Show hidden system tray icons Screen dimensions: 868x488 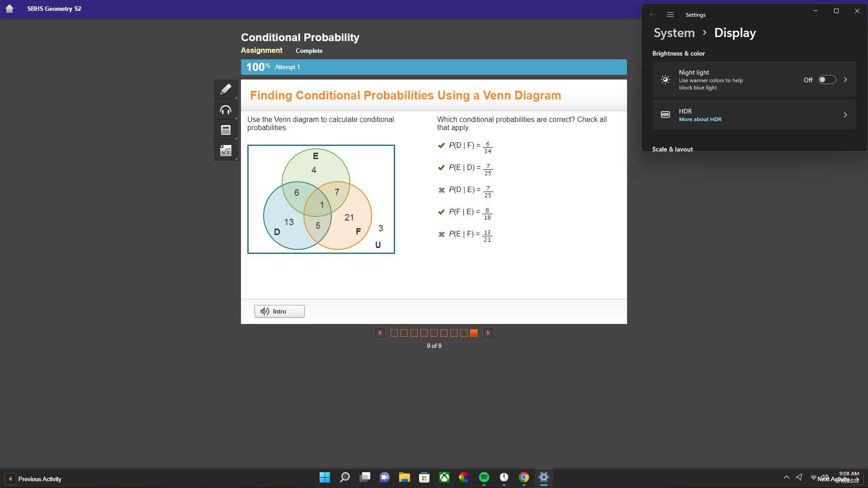coord(786,477)
